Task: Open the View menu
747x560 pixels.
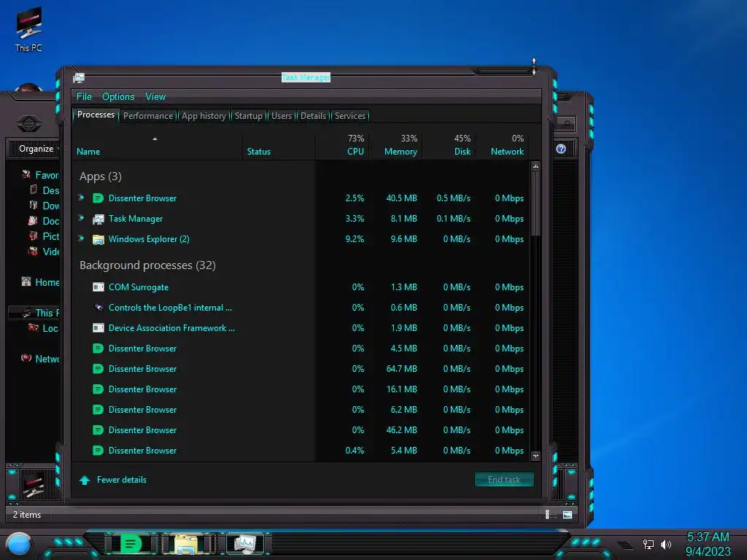Action: [155, 97]
